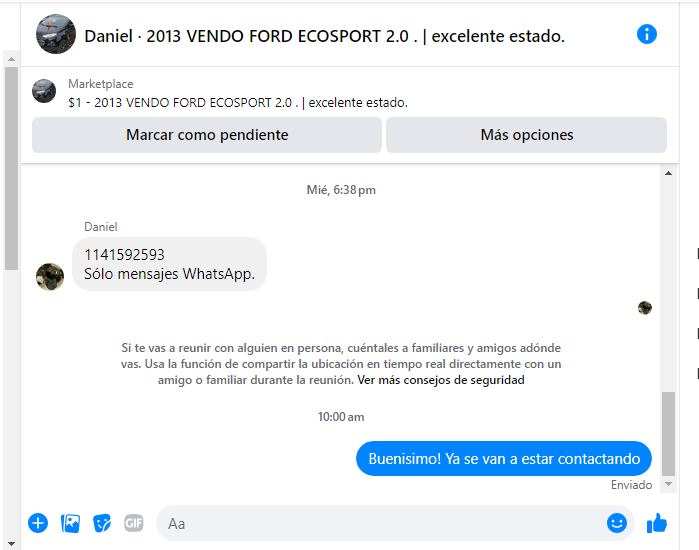Image resolution: width=699 pixels, height=550 pixels.
Task: Click the car thumbnail in the header
Action: (56, 34)
